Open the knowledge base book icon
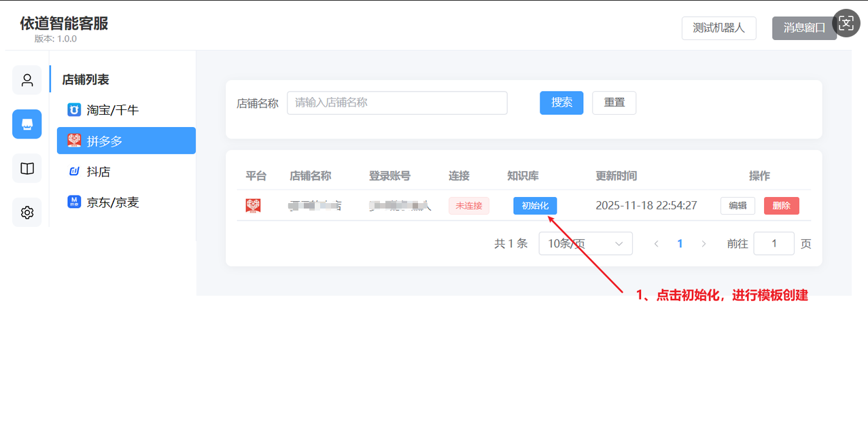Screen dimensions: 868x432 pos(27,168)
